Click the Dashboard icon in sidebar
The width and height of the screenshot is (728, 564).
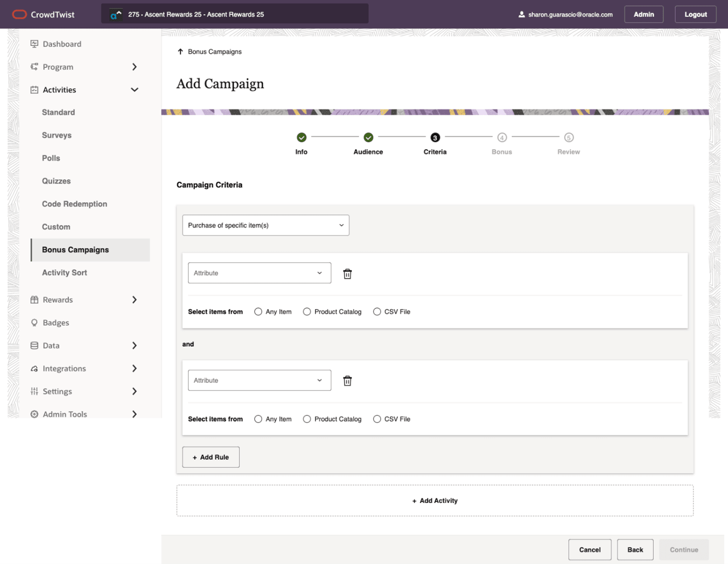[x=34, y=44]
